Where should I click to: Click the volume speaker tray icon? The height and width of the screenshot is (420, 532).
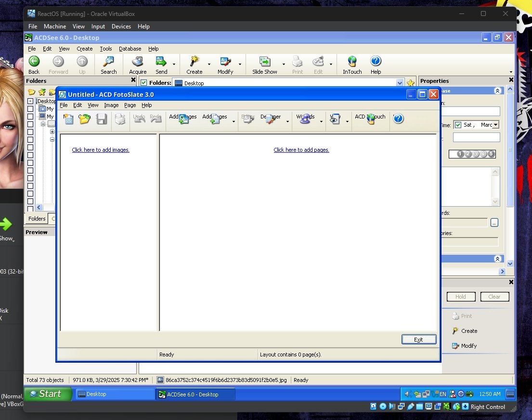point(407,394)
